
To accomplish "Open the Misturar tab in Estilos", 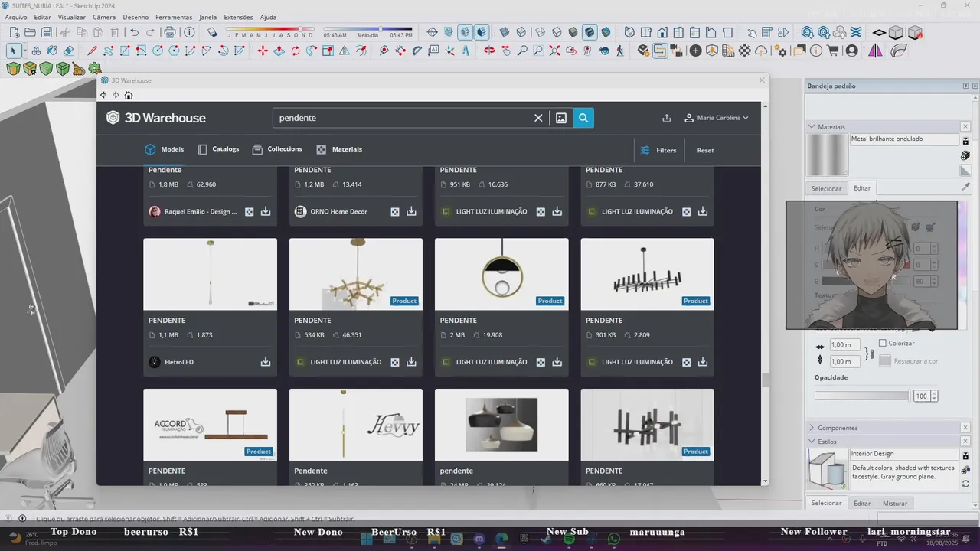I will pos(895,503).
